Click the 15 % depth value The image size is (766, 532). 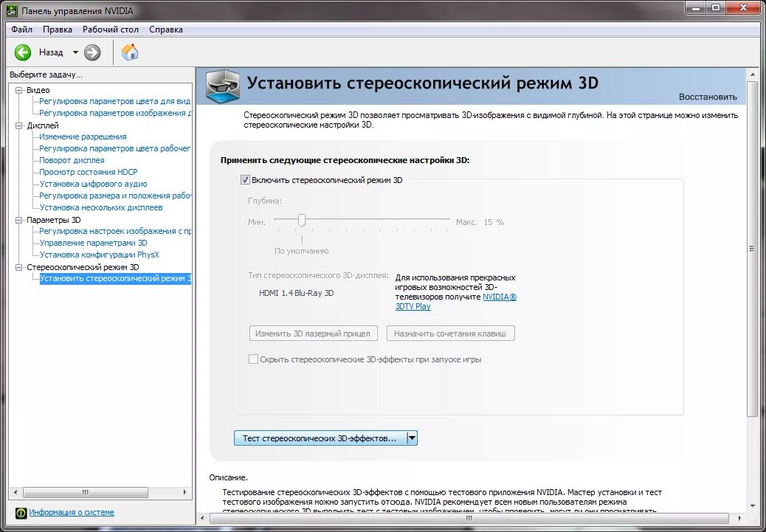point(494,222)
